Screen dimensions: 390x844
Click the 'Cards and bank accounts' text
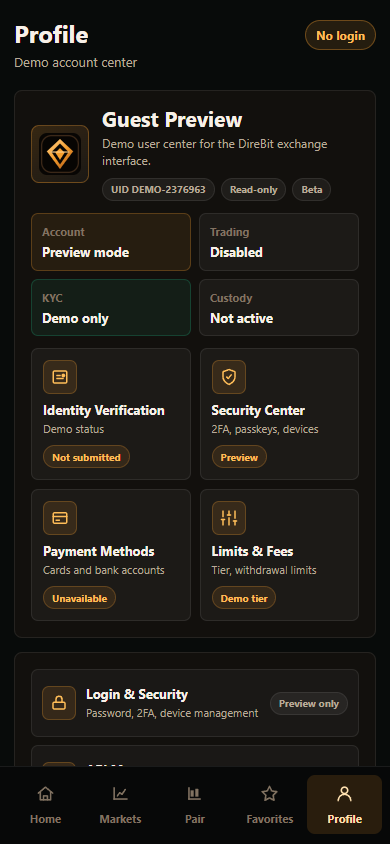[104, 571]
